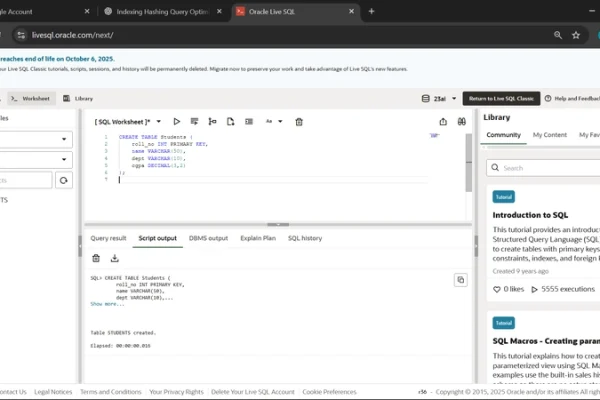Click the Explain Plan toolbar icon
Viewport: 600px width, 400px height.
pyautogui.click(x=213, y=121)
